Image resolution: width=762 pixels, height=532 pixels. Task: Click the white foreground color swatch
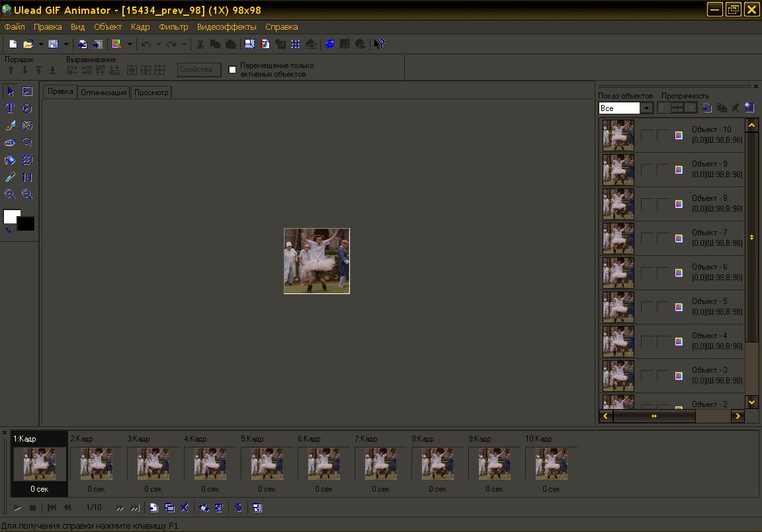coord(11,217)
